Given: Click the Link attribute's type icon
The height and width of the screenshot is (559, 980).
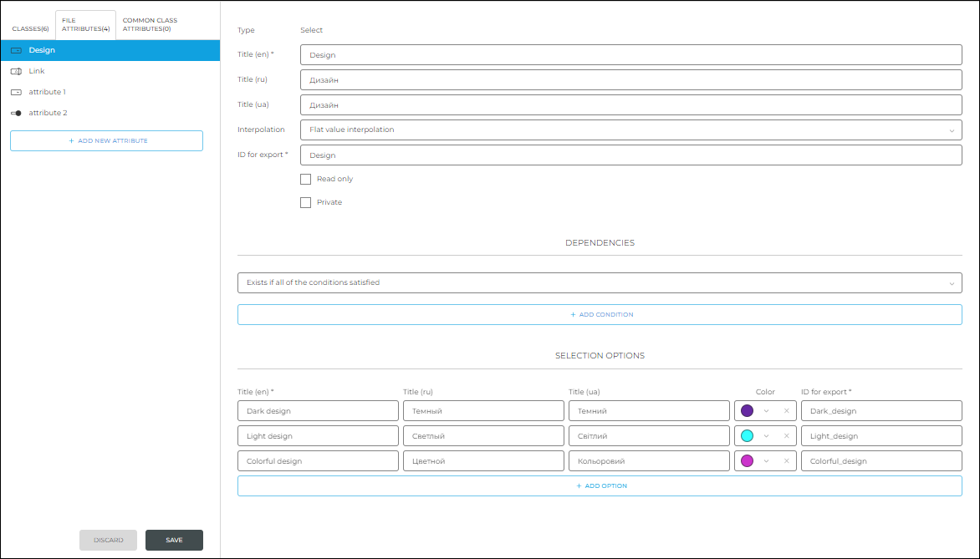Looking at the screenshot, I should click(17, 71).
